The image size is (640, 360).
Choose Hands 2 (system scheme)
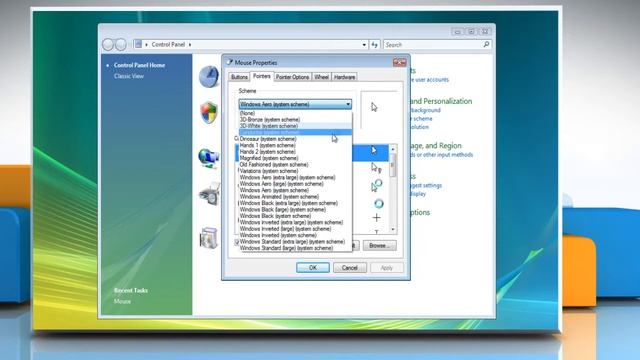pyautogui.click(x=295, y=152)
